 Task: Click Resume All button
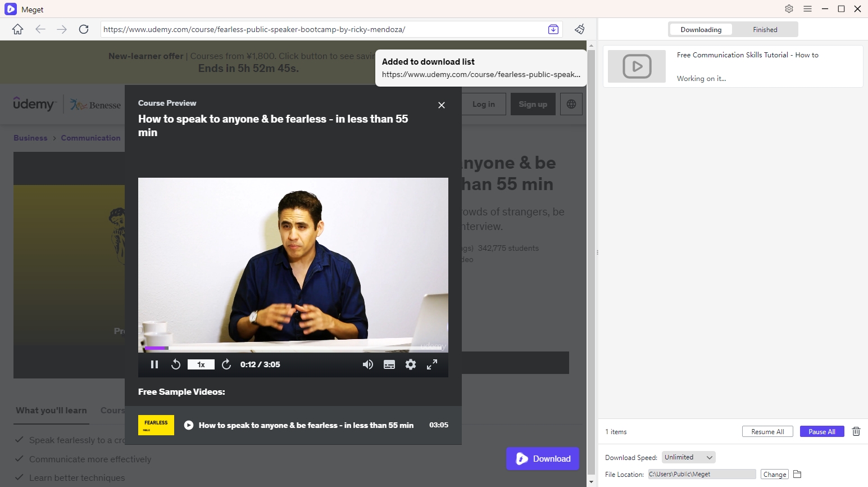(767, 431)
